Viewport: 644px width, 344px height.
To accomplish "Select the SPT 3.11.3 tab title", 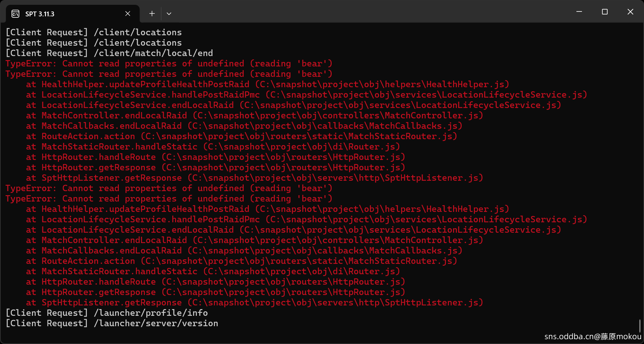I will (40, 14).
